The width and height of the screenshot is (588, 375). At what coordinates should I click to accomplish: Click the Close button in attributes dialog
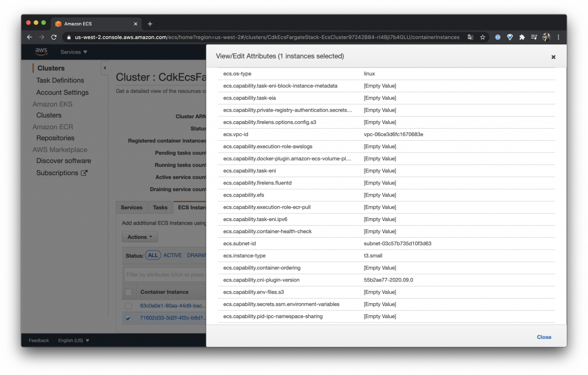[x=544, y=337]
